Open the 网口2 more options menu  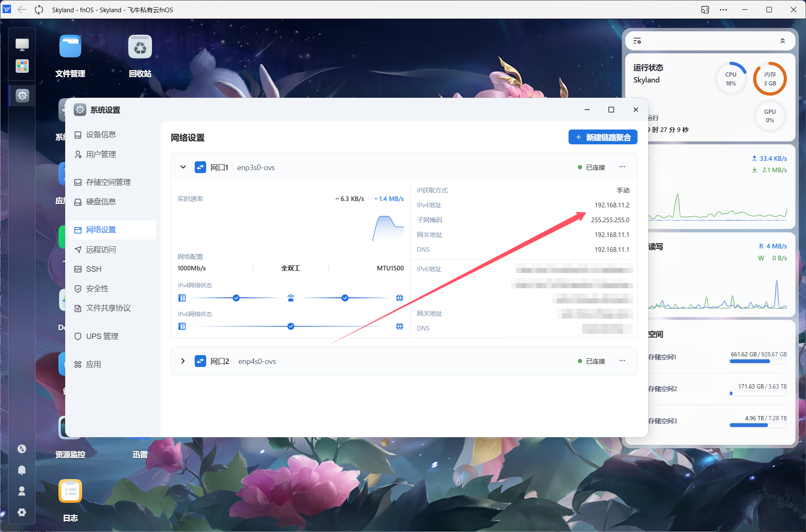622,361
